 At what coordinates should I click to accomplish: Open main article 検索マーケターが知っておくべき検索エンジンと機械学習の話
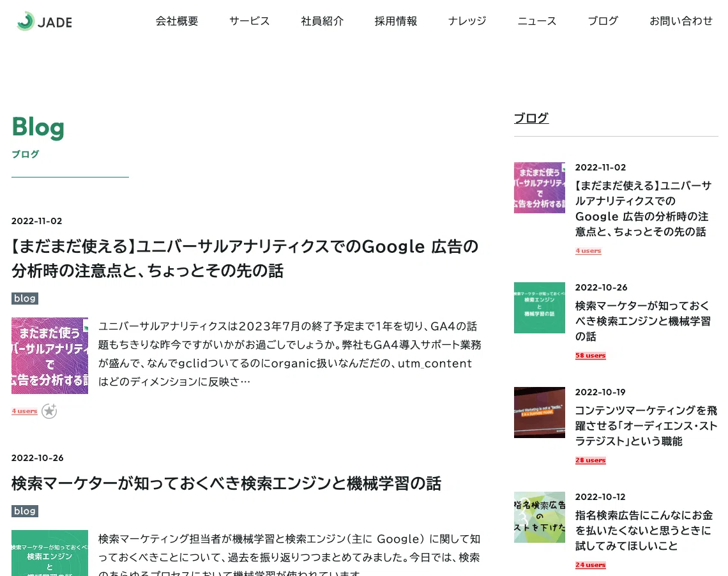(x=226, y=483)
